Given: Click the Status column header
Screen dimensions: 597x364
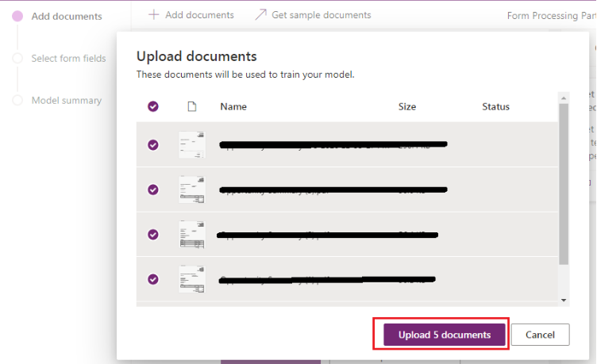Looking at the screenshot, I should 495,106.
